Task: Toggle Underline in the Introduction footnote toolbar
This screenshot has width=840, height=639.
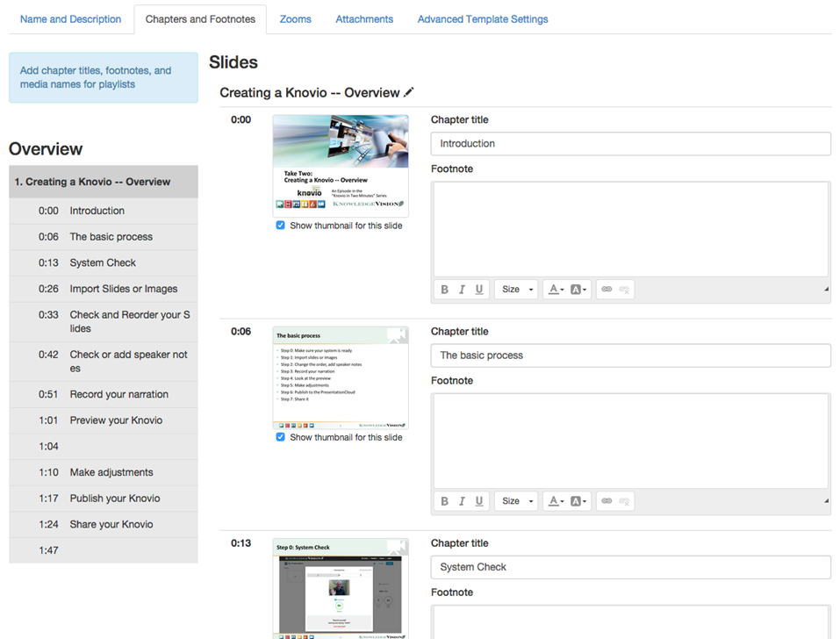Action: tap(479, 290)
